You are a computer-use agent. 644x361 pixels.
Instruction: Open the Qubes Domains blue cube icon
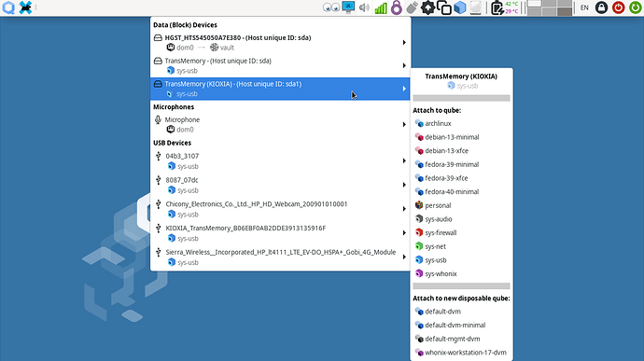click(x=460, y=7)
